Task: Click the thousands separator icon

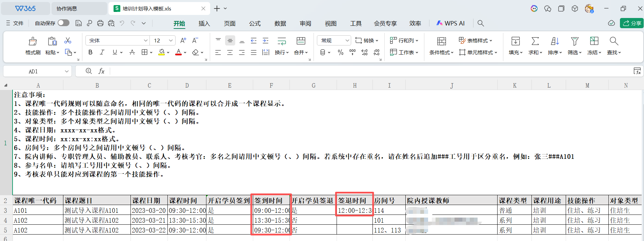Action: 353,52
